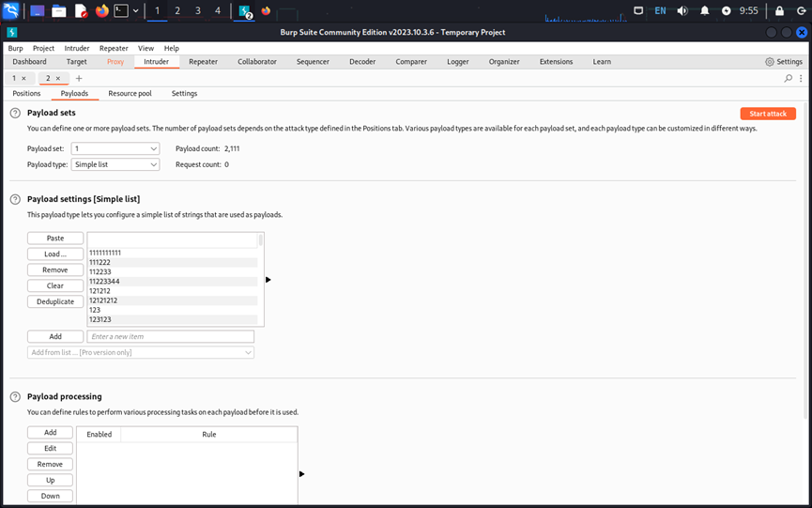Screen dimensions: 812x508
Task: Switch to the Resource pool sub-tab
Action: point(130,93)
